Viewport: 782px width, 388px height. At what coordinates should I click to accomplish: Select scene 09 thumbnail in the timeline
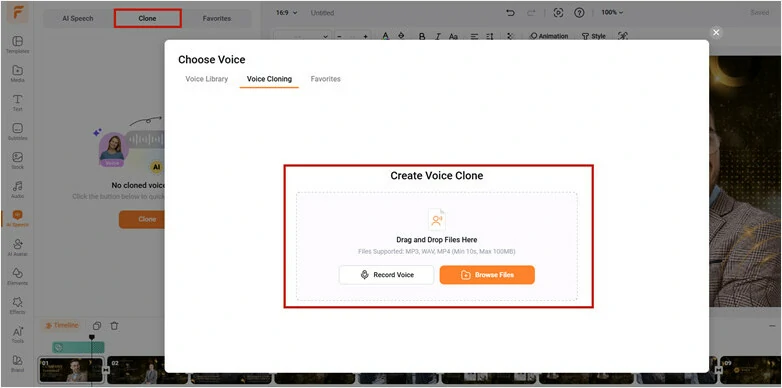click(751, 370)
